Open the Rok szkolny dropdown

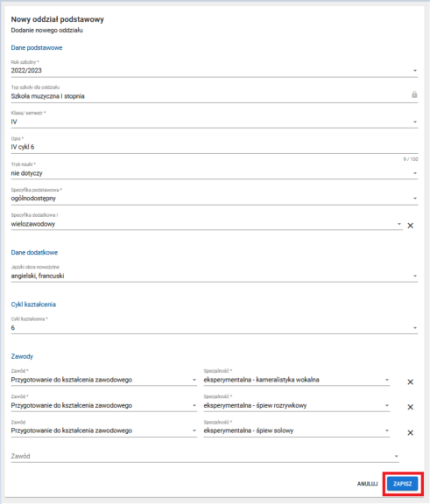coord(215,70)
